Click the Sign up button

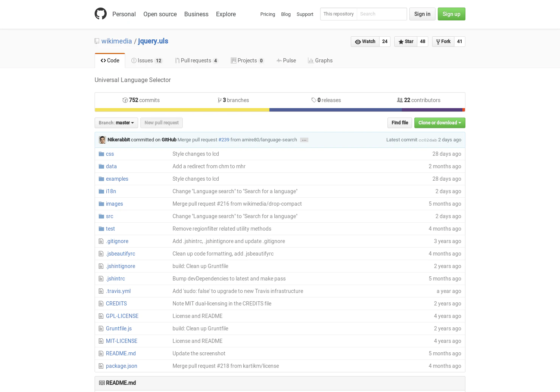(x=451, y=14)
